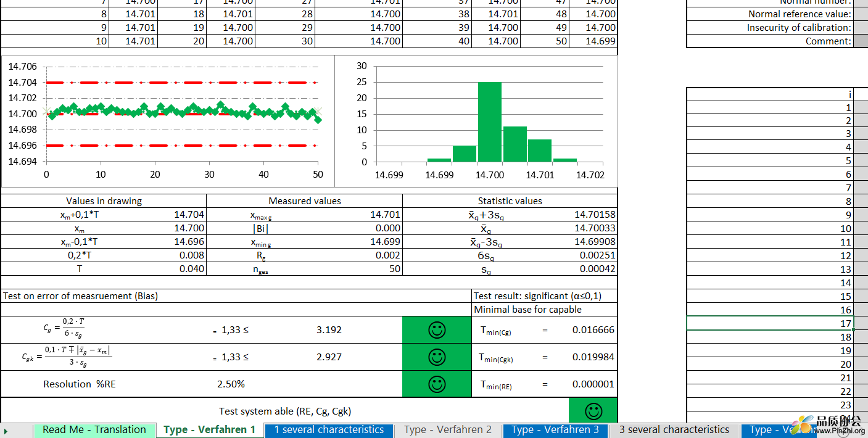Click the Tmin(RE) value 0.000001
868x438 pixels.
(593, 384)
